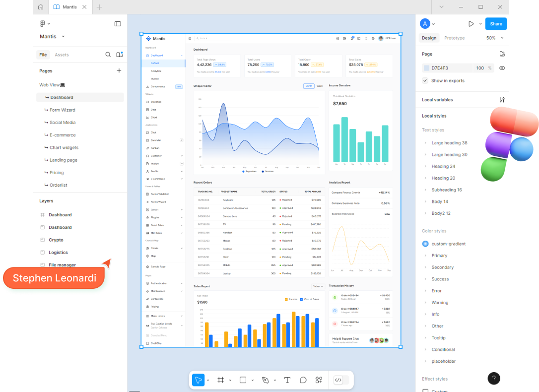Image resolution: width=539 pixels, height=392 pixels.
Task: Select the Dashboard layer in the Layers list
Action: (60, 214)
